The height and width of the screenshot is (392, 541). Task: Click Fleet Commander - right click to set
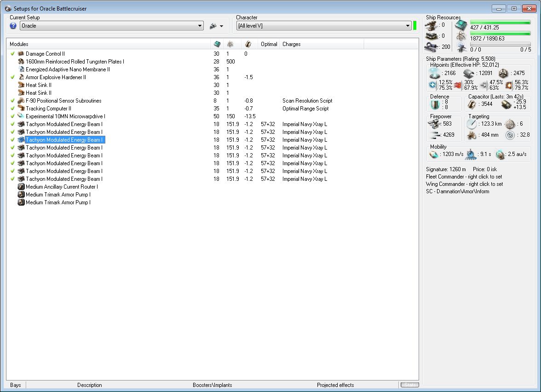tap(464, 177)
